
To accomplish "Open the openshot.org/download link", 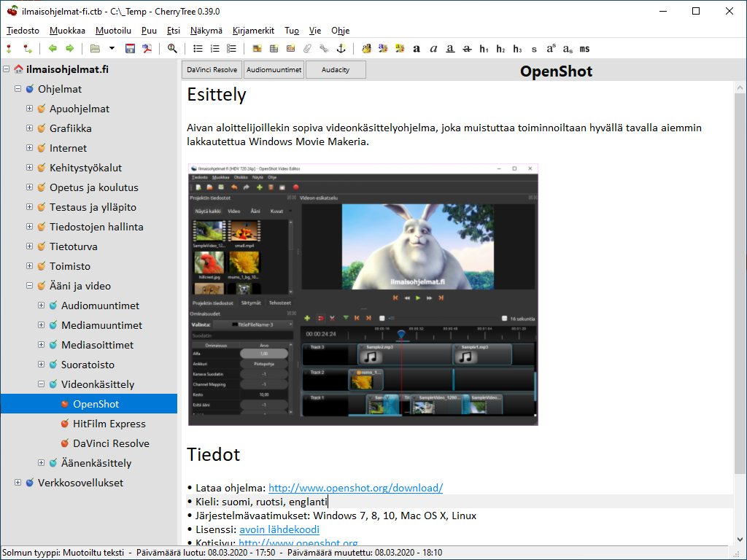I will point(355,488).
